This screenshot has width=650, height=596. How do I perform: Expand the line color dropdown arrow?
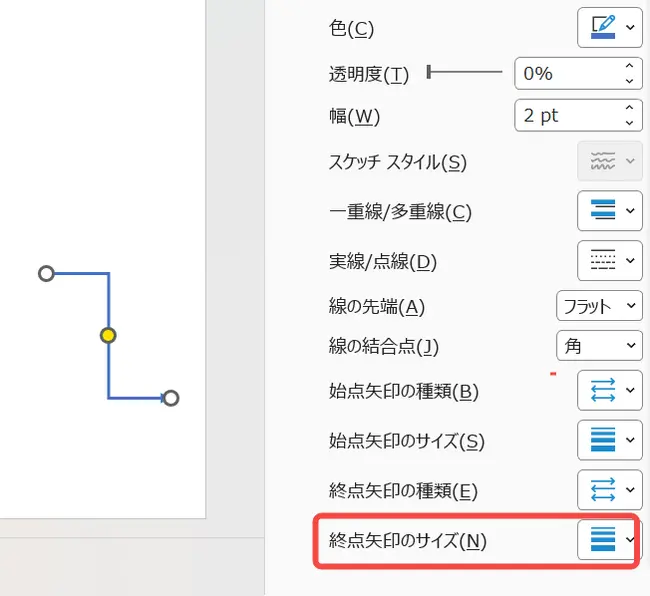pos(630,28)
